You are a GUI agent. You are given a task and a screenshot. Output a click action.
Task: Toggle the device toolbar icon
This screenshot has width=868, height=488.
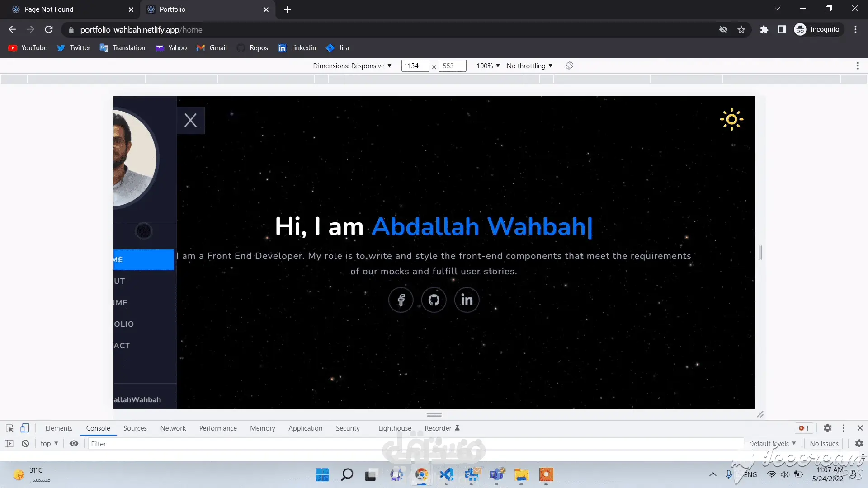tap(25, 428)
